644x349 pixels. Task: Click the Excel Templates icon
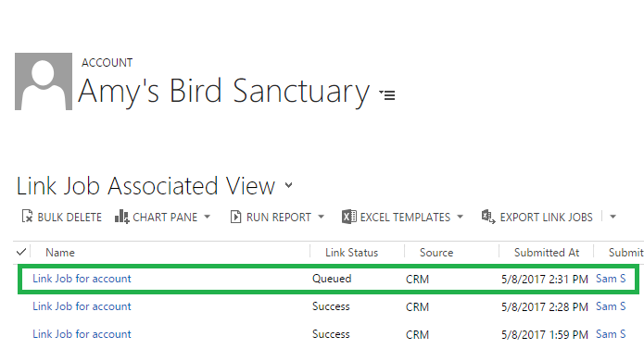pos(348,217)
